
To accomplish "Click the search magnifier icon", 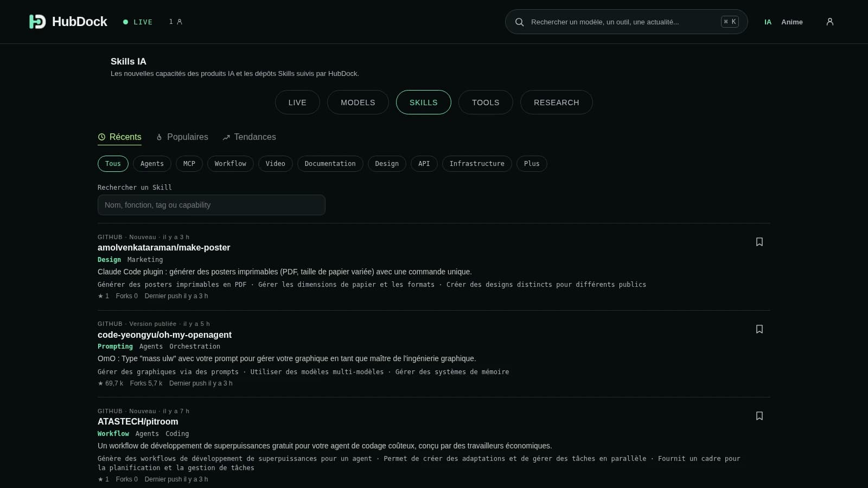I will [519, 22].
